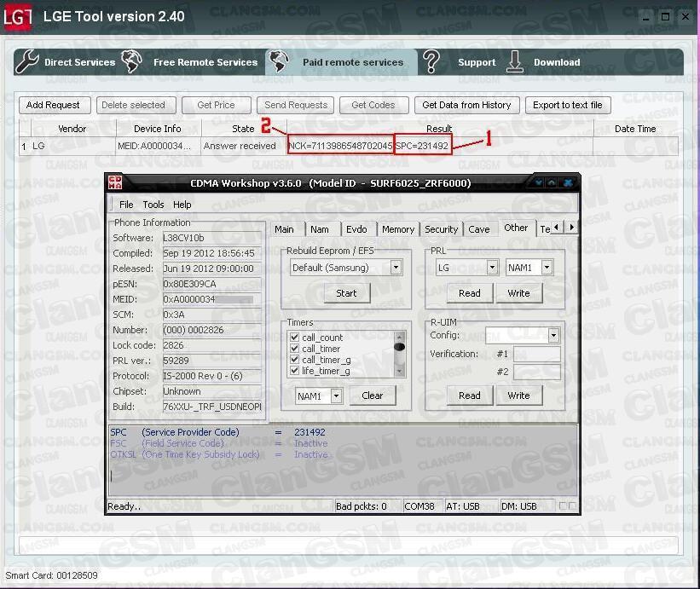Click Export to text file button
The image size is (700, 589).
click(568, 106)
